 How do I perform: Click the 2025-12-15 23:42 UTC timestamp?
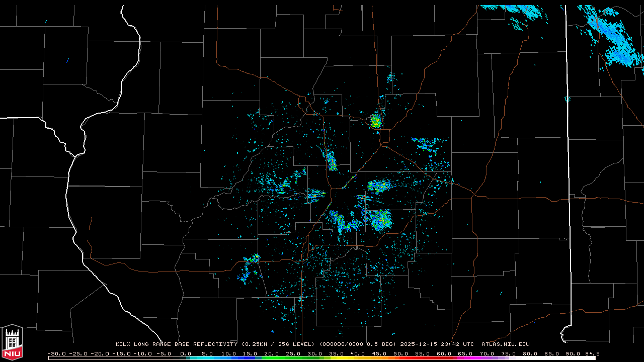(x=437, y=344)
